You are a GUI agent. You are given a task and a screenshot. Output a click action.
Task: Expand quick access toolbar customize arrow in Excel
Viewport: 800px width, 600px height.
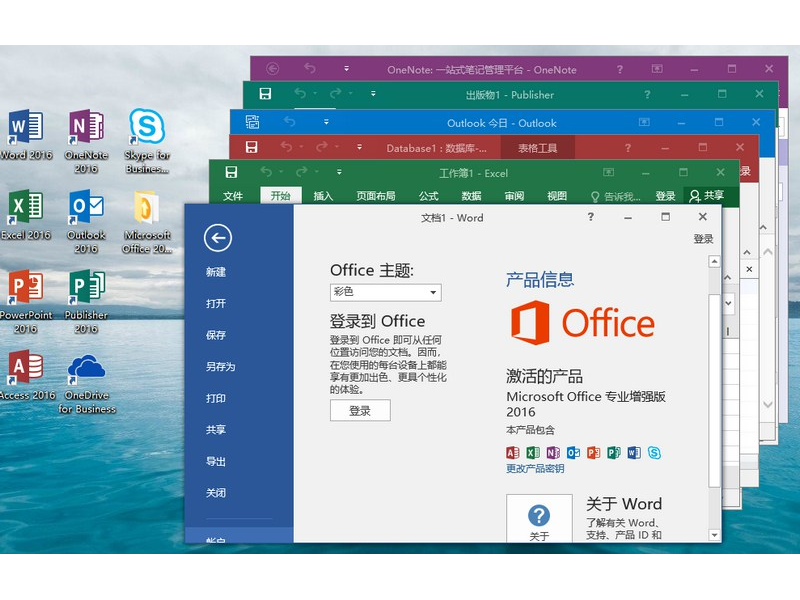coord(339,172)
